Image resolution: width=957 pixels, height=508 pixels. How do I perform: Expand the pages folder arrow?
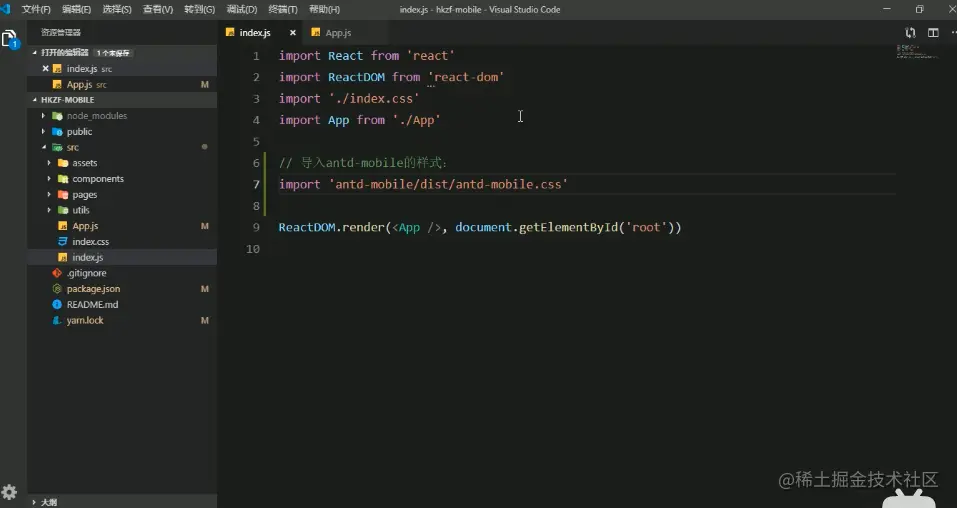tap(49, 195)
